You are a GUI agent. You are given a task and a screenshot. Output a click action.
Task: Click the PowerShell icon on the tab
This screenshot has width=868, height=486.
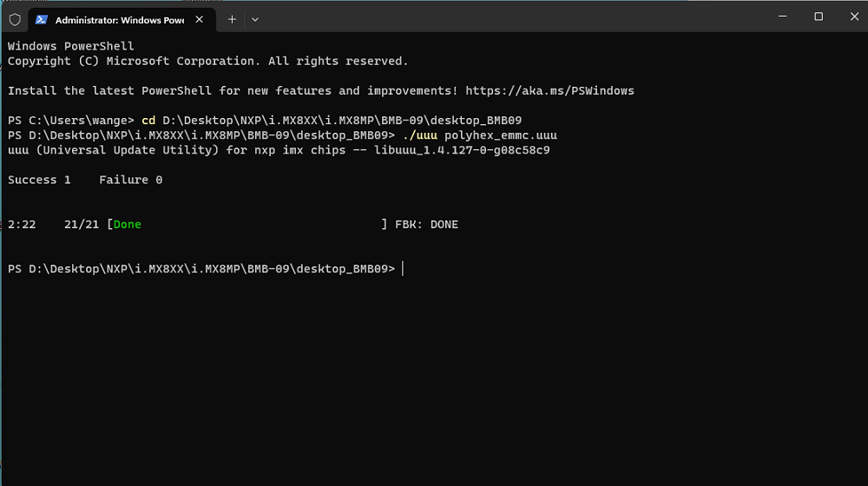pos(41,20)
